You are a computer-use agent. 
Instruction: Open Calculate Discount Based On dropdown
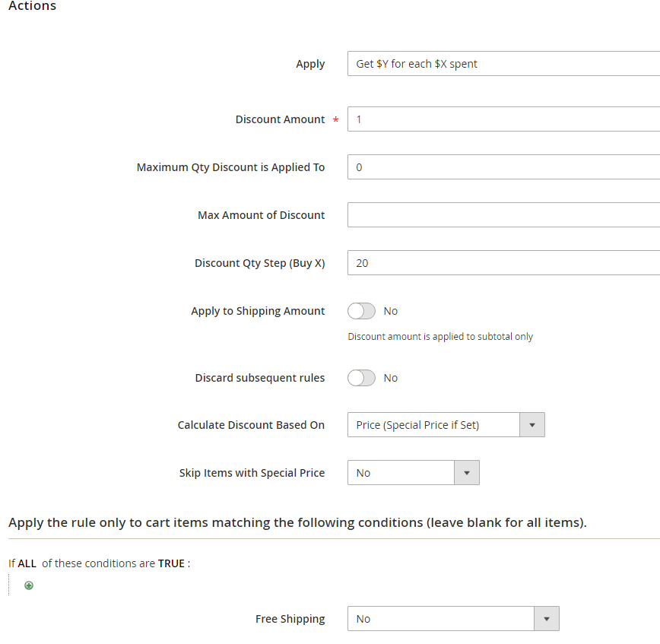coord(433,425)
